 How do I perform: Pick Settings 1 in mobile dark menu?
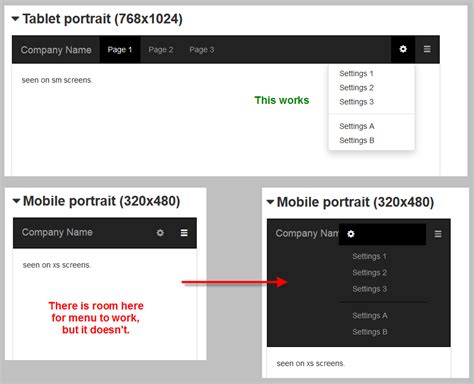coord(369,256)
